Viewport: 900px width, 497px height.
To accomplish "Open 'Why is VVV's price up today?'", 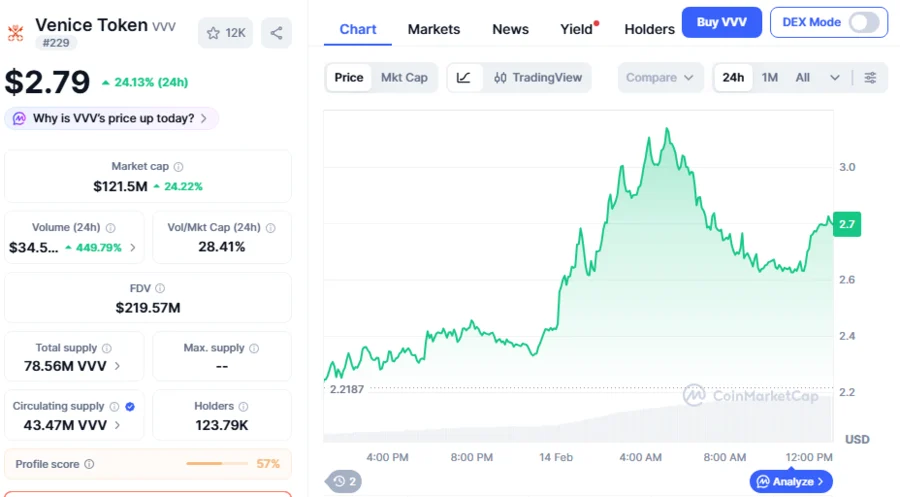I will pyautogui.click(x=111, y=118).
